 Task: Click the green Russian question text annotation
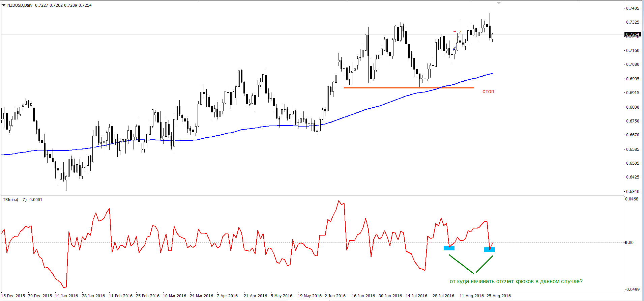516,281
